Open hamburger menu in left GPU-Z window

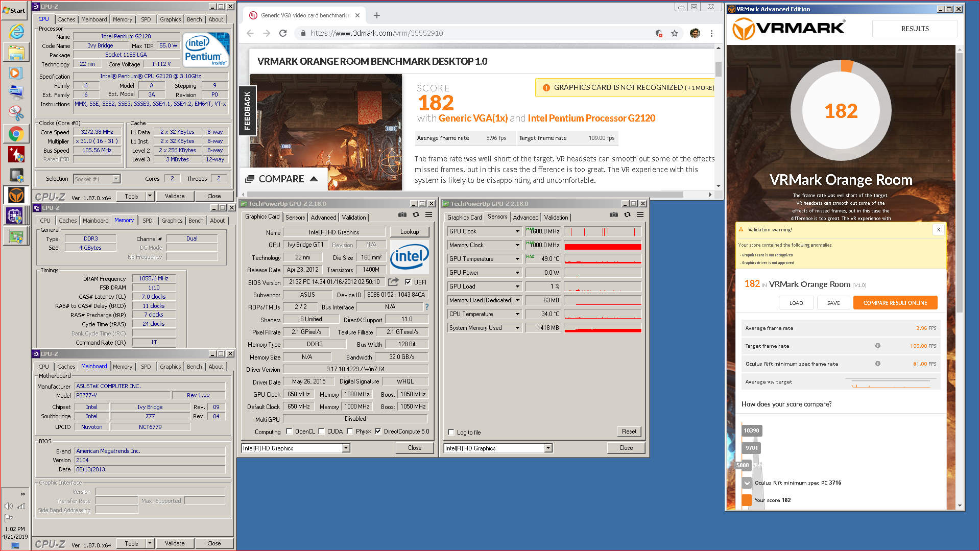[428, 215]
